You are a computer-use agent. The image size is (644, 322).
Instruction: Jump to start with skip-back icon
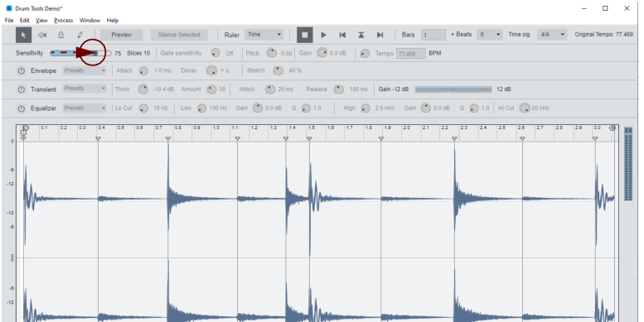pyautogui.click(x=342, y=35)
